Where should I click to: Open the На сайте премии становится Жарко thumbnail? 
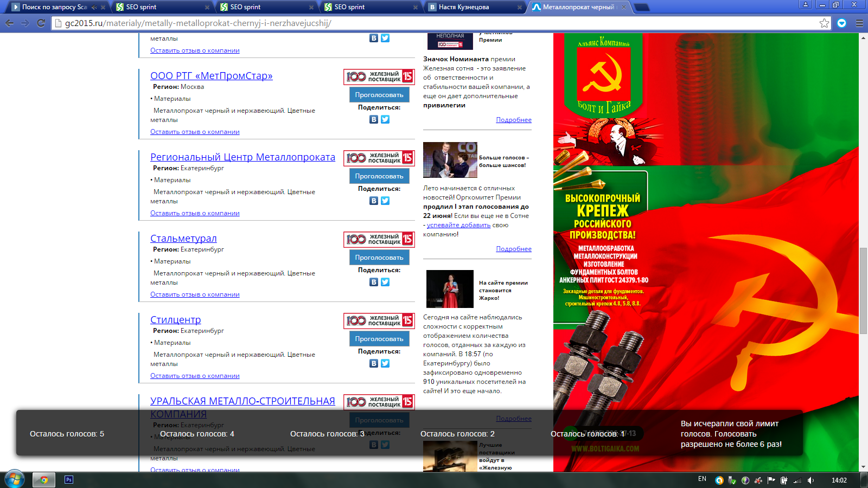(450, 289)
